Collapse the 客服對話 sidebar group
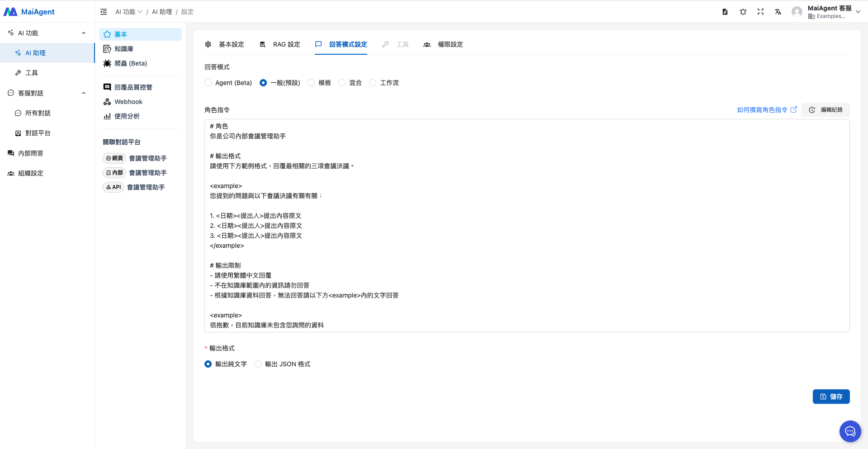 84,93
